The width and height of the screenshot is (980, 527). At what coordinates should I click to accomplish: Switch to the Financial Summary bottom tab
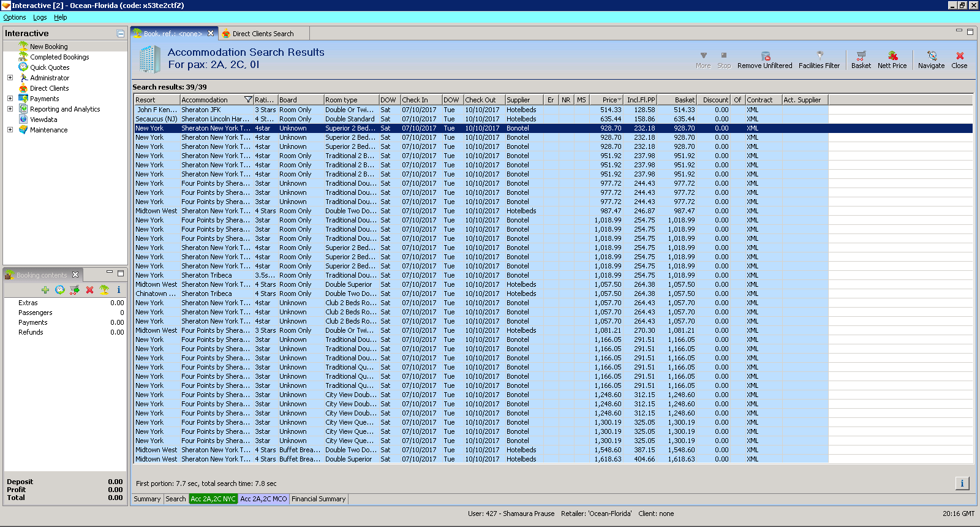318,499
